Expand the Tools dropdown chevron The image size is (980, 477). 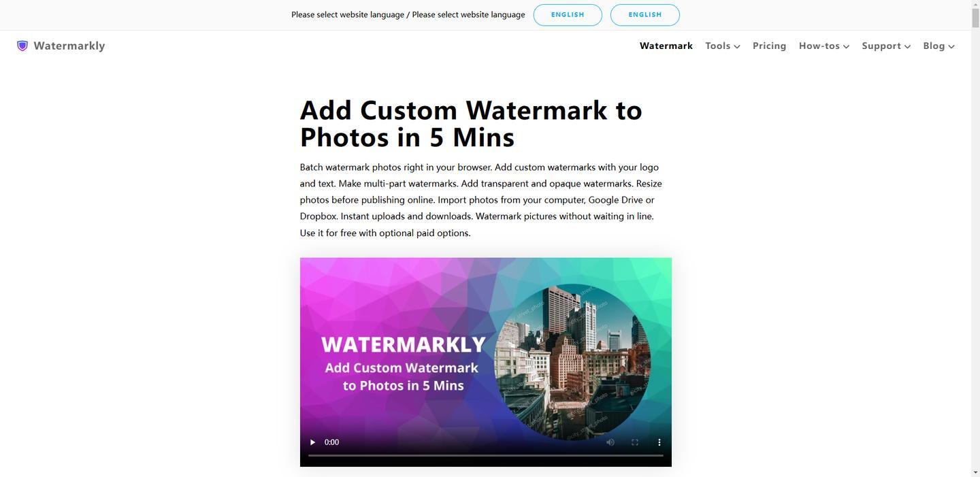coord(737,47)
